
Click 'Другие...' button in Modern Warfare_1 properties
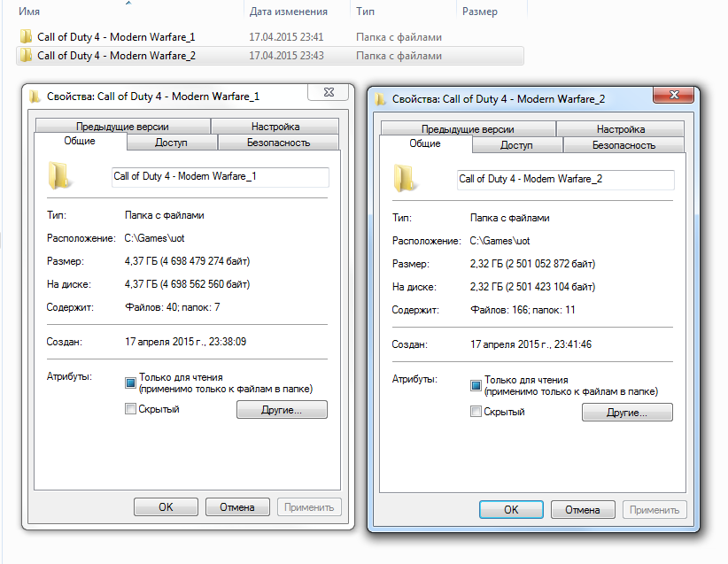pos(282,410)
